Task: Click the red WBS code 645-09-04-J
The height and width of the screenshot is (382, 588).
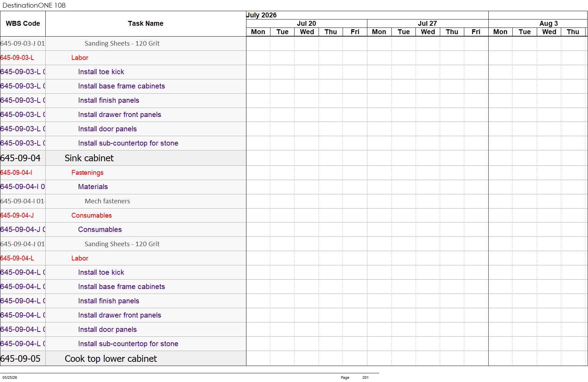Action: (17, 216)
